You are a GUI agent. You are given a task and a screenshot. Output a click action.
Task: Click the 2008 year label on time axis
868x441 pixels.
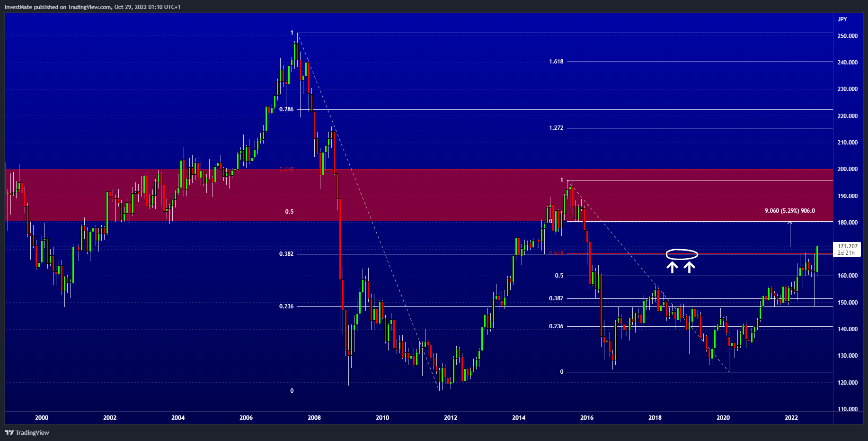314,418
